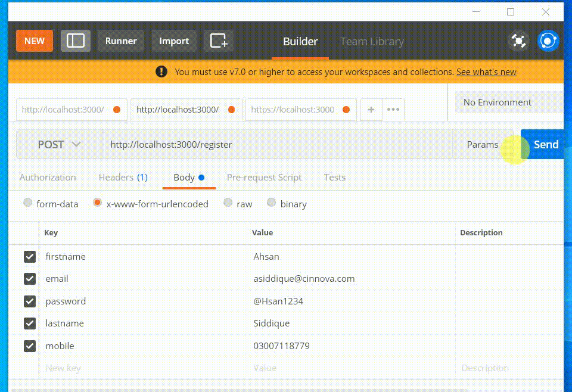The image size is (572, 392).
Task: Click the Interceptor satellite icon
Action: point(518,41)
